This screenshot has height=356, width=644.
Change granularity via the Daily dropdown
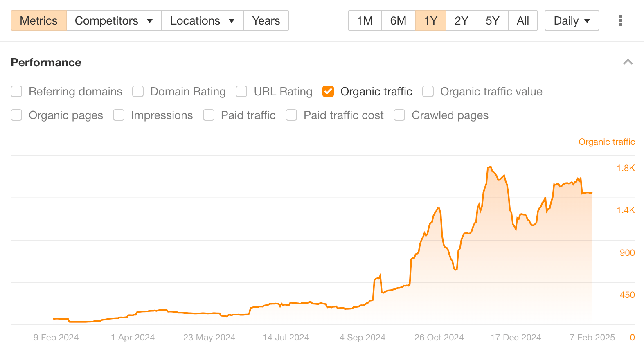pyautogui.click(x=572, y=20)
